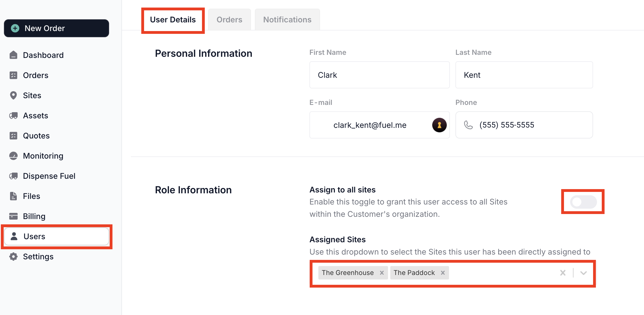Click the Files document icon
This screenshot has height=315, width=644.
pos(13,196)
